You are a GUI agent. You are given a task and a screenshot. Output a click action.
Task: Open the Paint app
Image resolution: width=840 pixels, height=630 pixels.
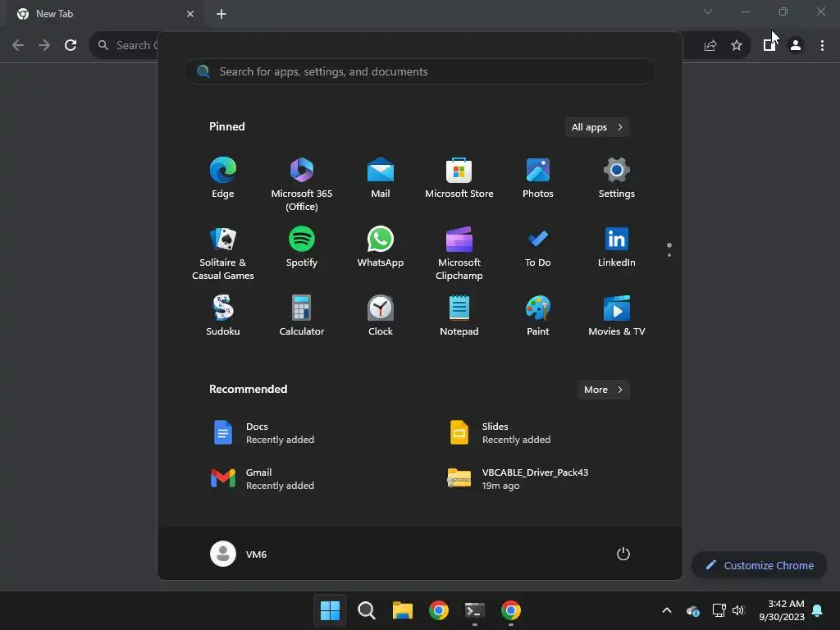click(538, 317)
